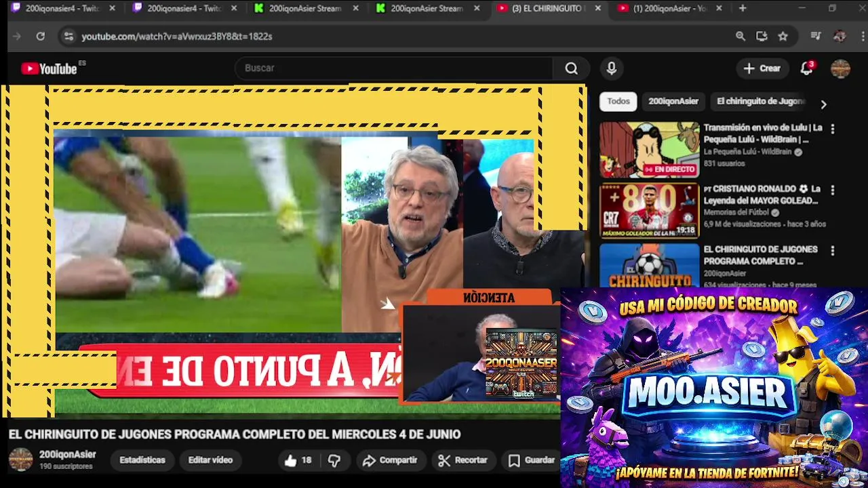Click the Crear button
Image resolution: width=868 pixels, height=488 pixels.
click(762, 68)
